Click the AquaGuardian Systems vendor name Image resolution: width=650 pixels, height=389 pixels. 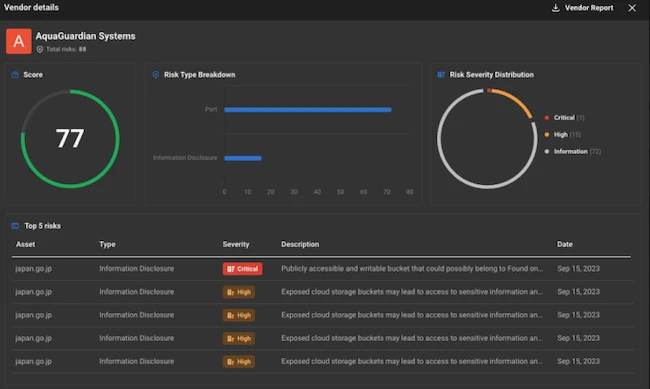click(85, 36)
